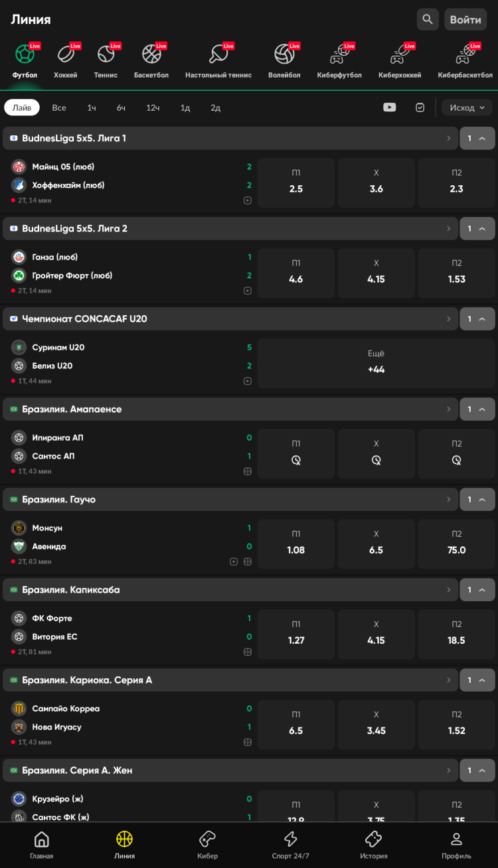Go to the История bottom tab

[374, 845]
